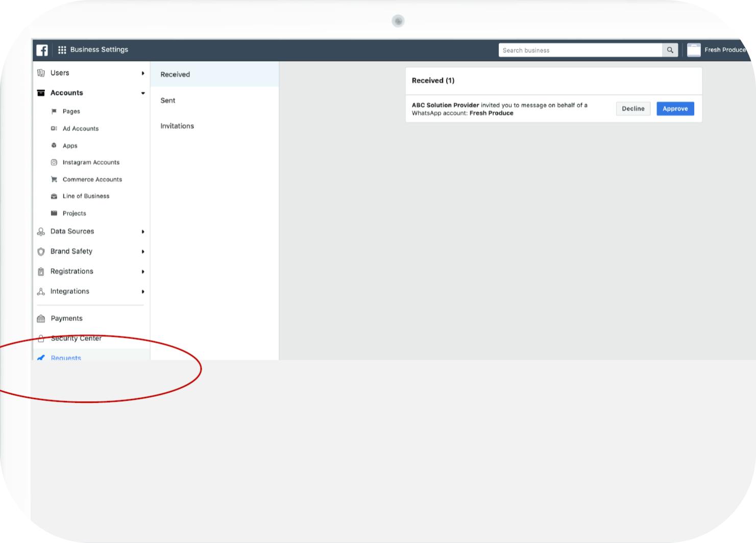756x543 pixels.
Task: Open the Registrations menu label
Action: pos(72,271)
